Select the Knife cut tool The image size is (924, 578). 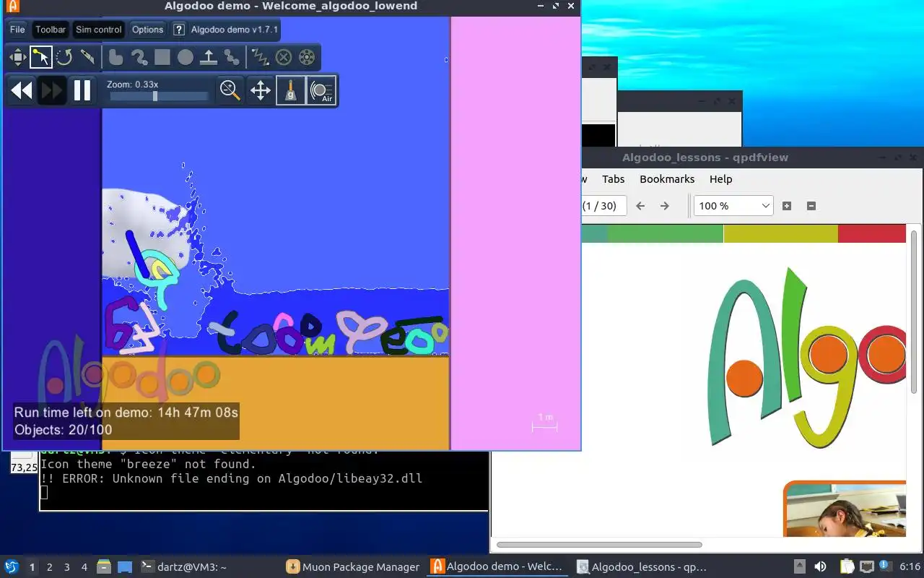(x=87, y=57)
